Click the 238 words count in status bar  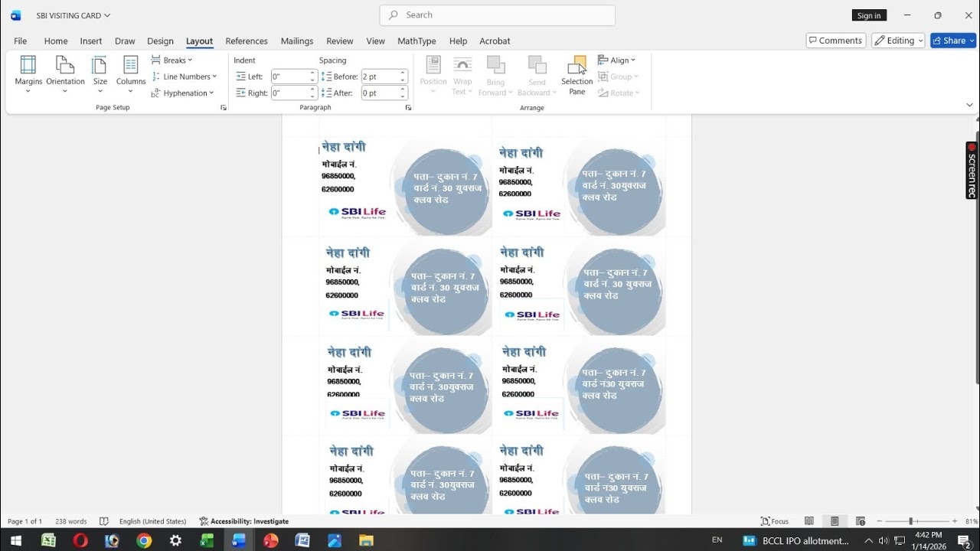pos(71,521)
